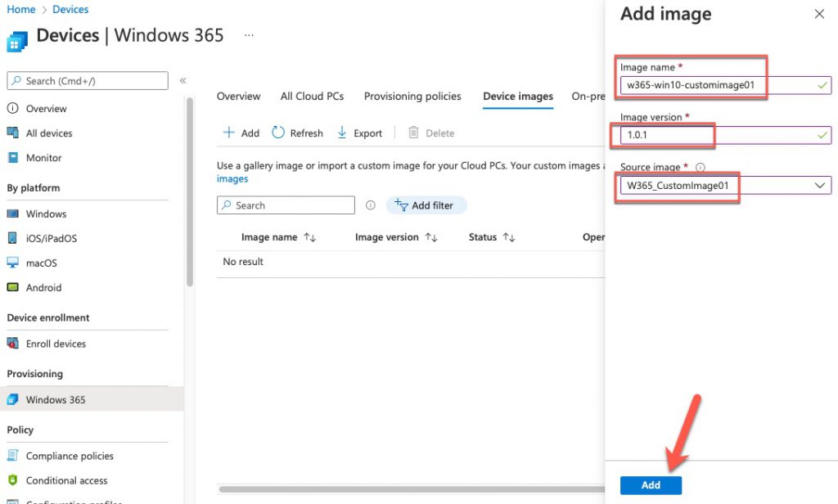Screen dimensions: 838x504
Task: Click the Delete trash bin icon
Action: click(x=413, y=132)
